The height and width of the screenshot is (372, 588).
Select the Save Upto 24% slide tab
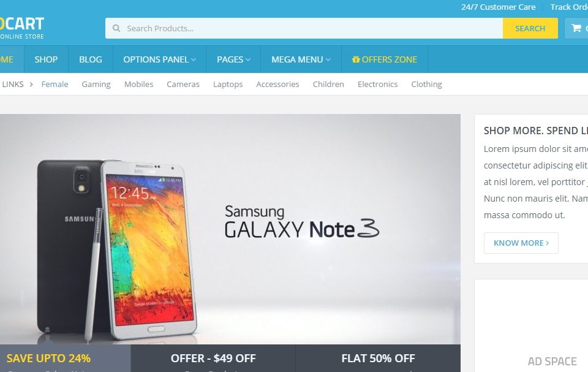click(66, 358)
